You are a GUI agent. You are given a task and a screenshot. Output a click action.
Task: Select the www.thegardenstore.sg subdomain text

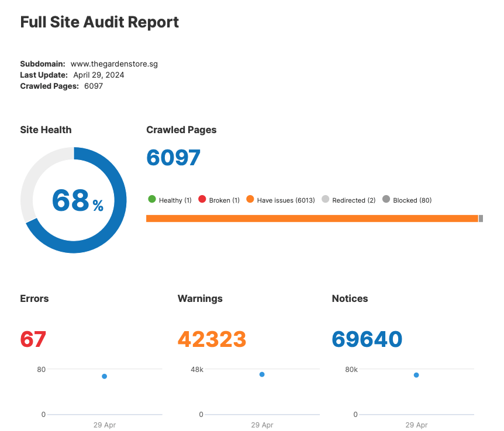point(114,64)
